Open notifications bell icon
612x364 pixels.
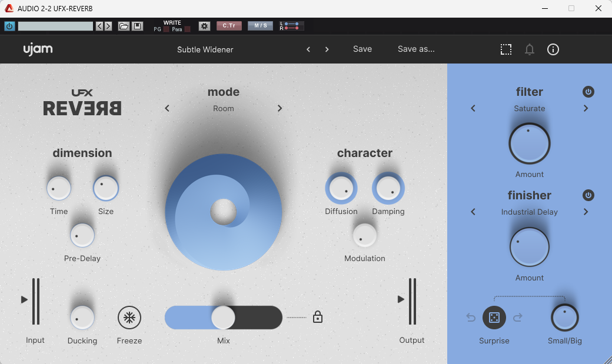point(529,49)
